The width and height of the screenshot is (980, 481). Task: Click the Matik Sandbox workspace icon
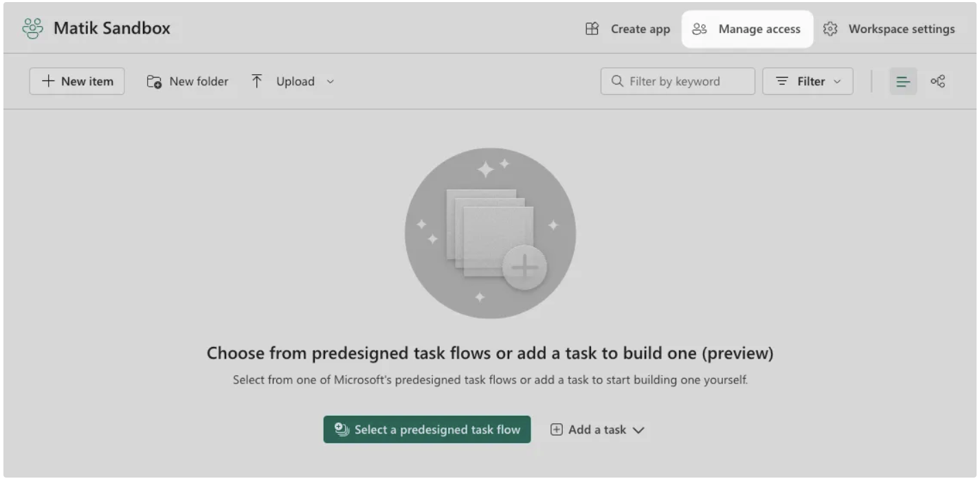32,28
